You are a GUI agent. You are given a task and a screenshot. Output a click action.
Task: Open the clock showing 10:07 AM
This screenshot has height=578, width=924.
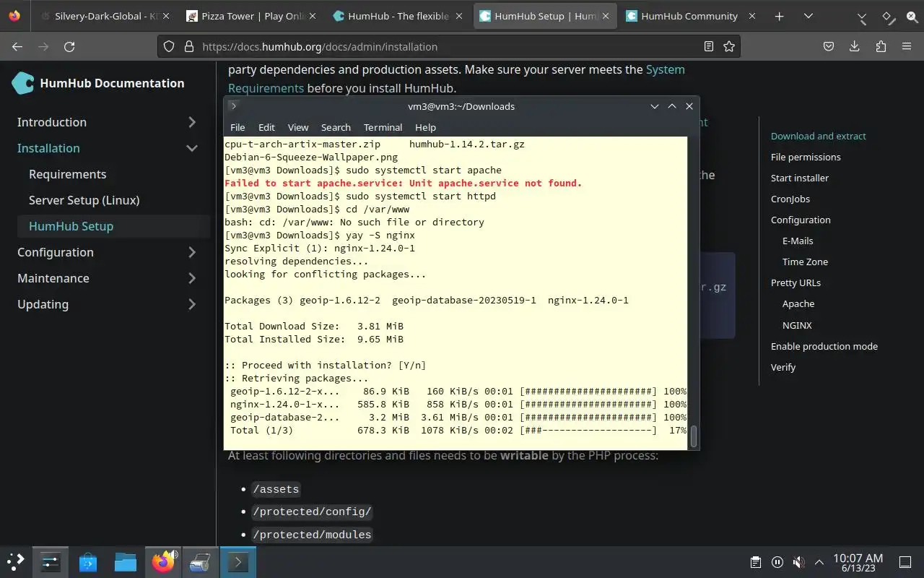(858, 562)
